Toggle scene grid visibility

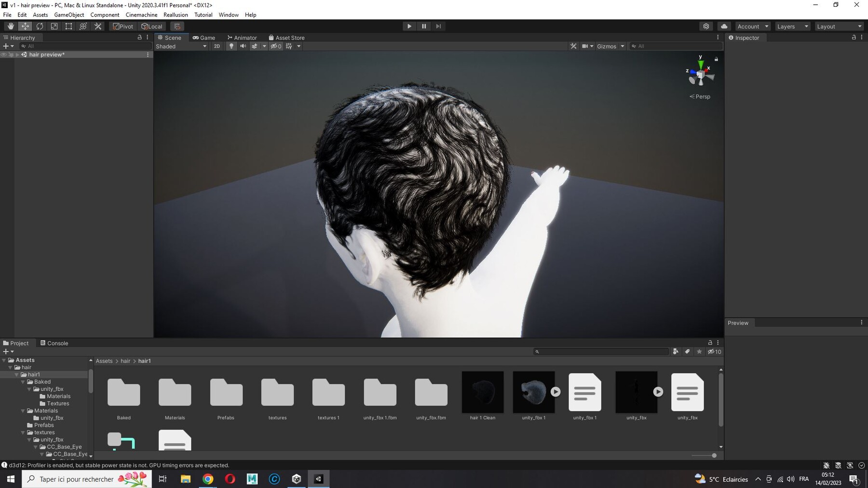[289, 46]
